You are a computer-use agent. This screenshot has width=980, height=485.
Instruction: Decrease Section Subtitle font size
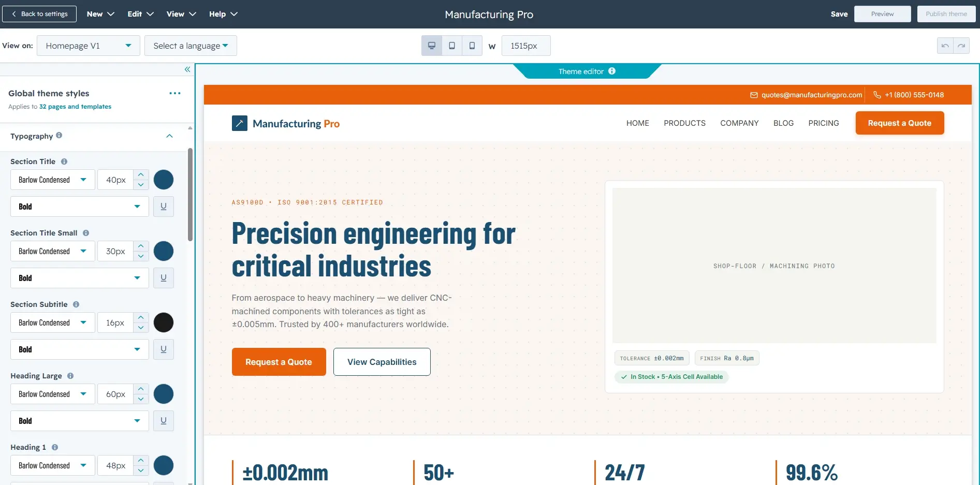point(141,328)
